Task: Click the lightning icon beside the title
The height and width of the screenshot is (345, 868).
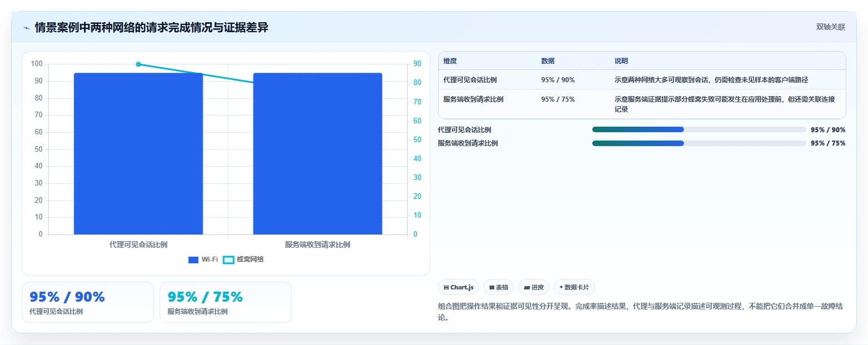Action: pyautogui.click(x=26, y=28)
